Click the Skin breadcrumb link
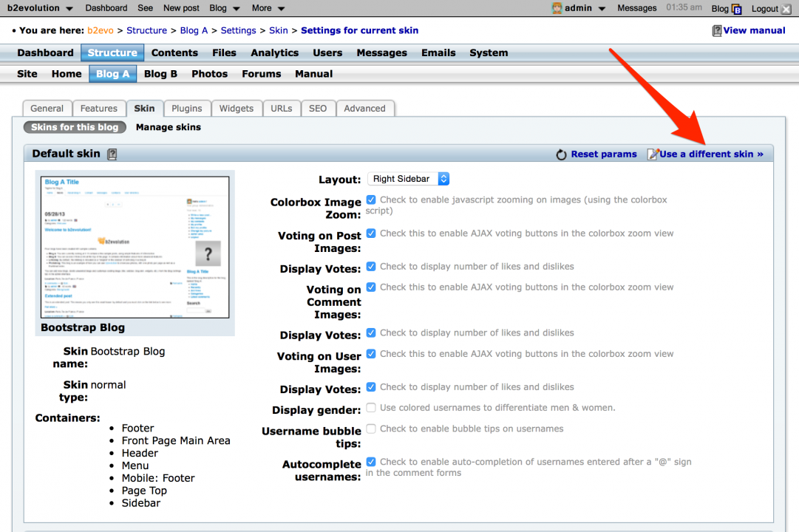Image resolution: width=799 pixels, height=532 pixels. (x=278, y=30)
